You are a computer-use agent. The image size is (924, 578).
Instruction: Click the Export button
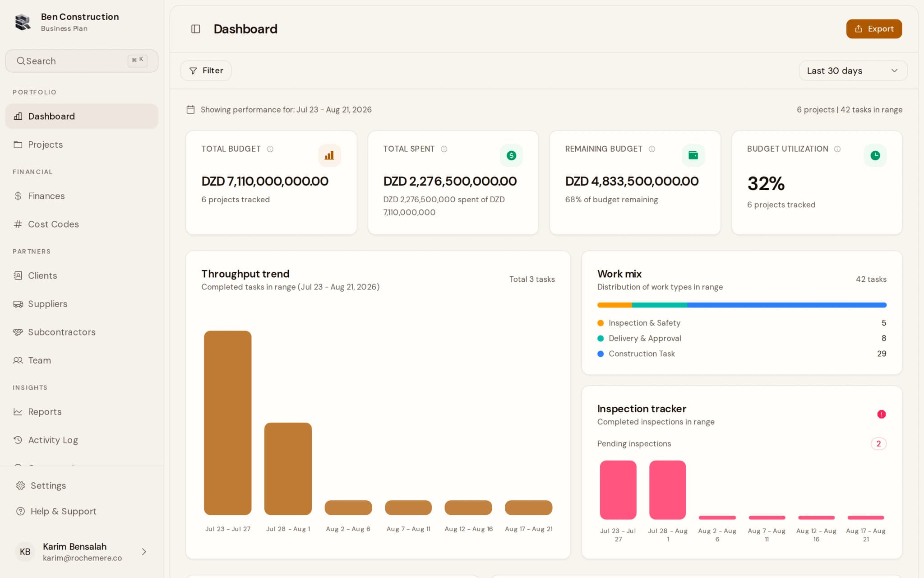pyautogui.click(x=874, y=29)
